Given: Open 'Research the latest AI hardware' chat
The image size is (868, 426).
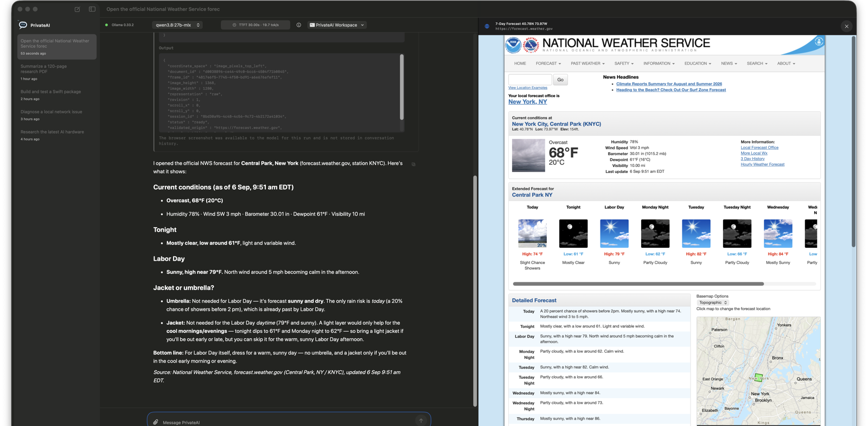Looking at the screenshot, I should pos(56,135).
